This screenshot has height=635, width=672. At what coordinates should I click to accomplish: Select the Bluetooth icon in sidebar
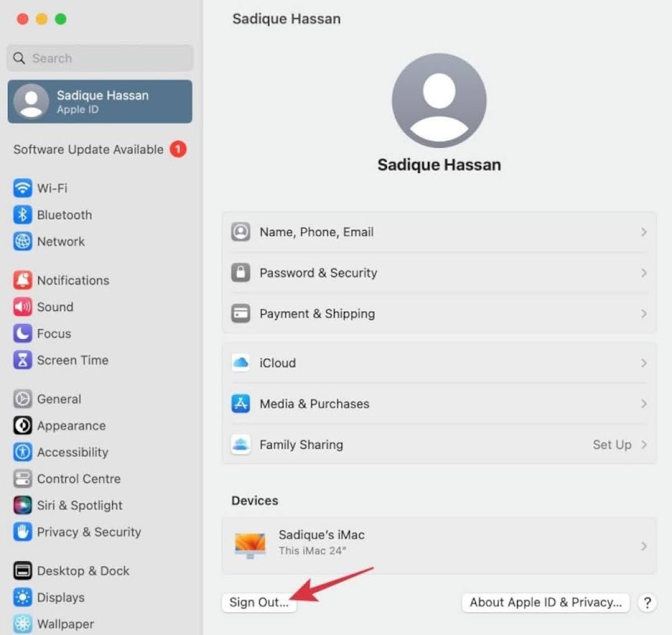coord(22,215)
